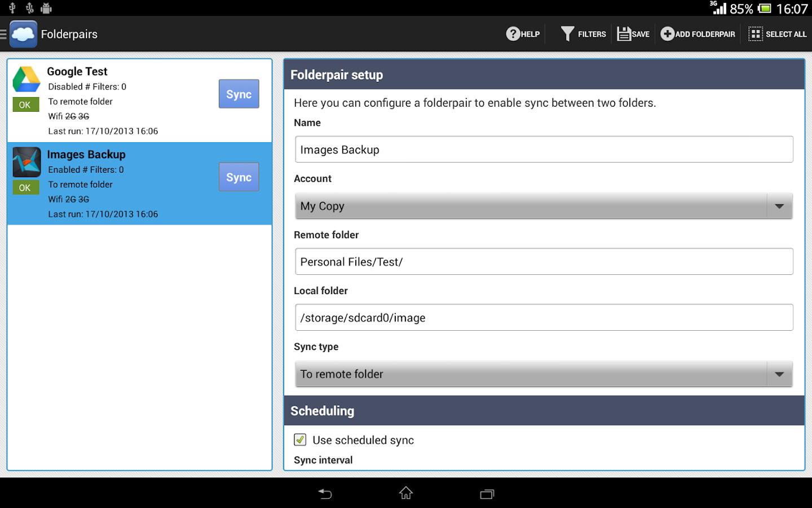Click the Select All icon
The image size is (812, 508).
756,33
